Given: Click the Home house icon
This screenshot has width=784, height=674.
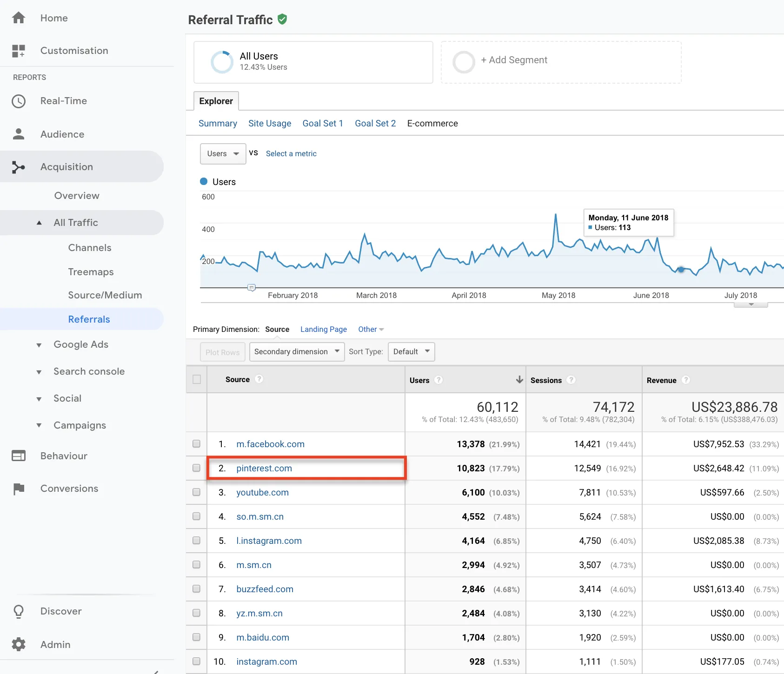Looking at the screenshot, I should tap(19, 18).
